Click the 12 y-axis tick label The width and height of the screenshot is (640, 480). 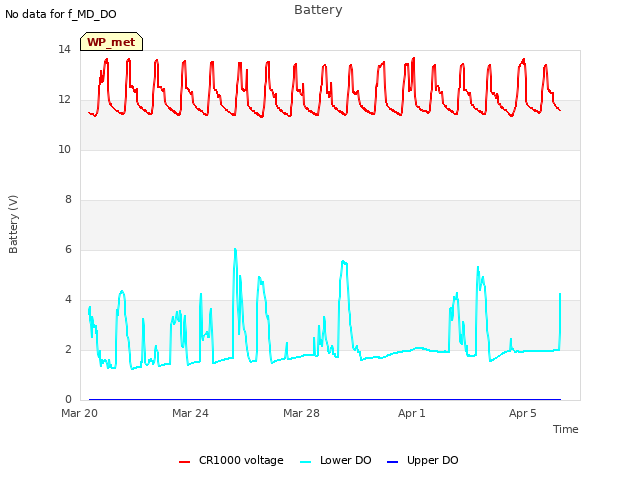64,100
